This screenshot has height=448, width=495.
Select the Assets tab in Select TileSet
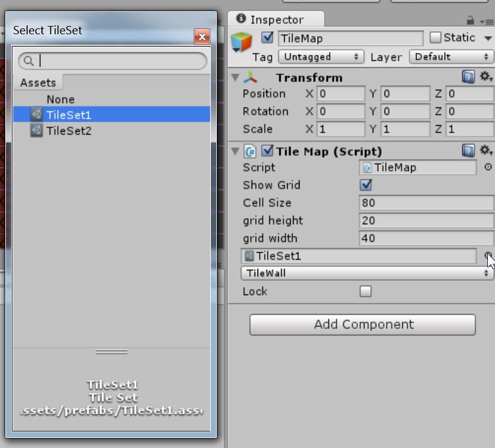38,83
